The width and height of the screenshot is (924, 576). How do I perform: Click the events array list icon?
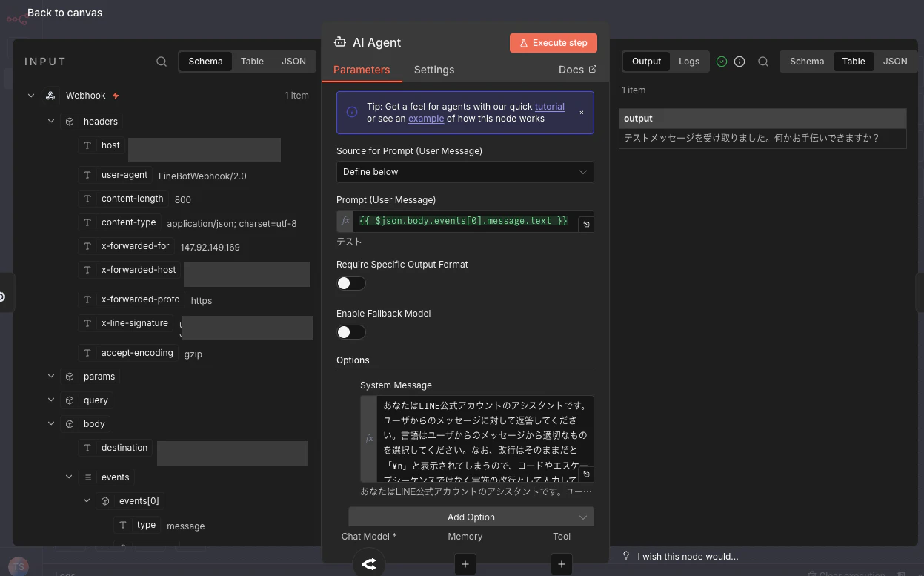coord(87,477)
